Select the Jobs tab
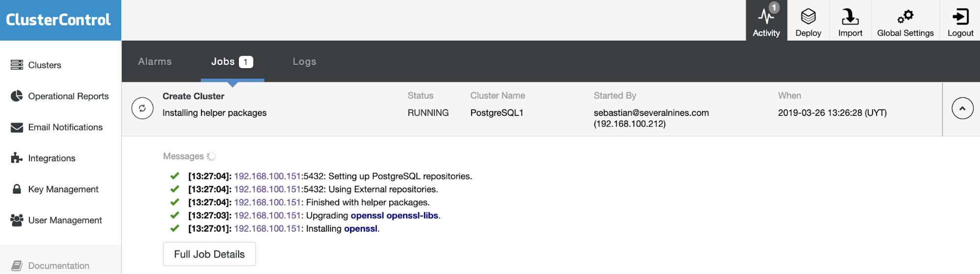This screenshot has width=980, height=274. [232, 61]
